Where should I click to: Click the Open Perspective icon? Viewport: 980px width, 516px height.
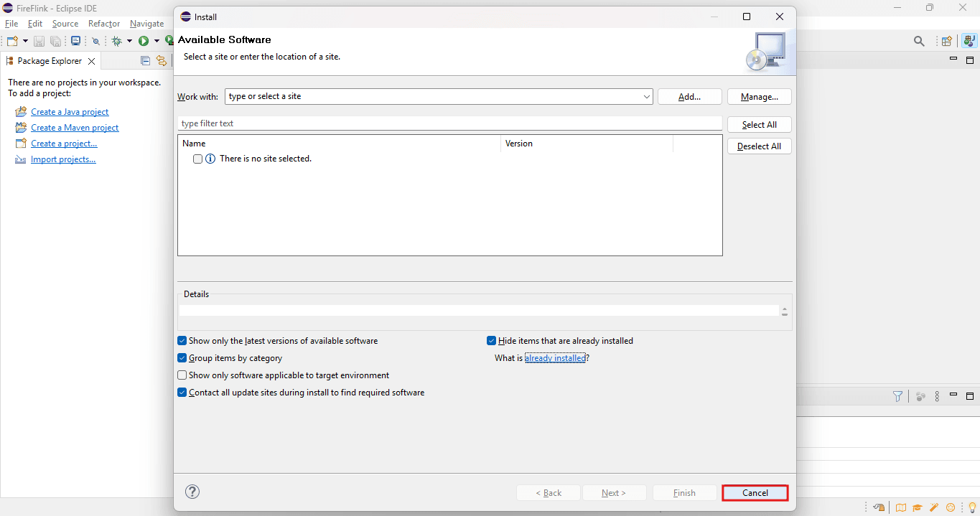point(947,42)
